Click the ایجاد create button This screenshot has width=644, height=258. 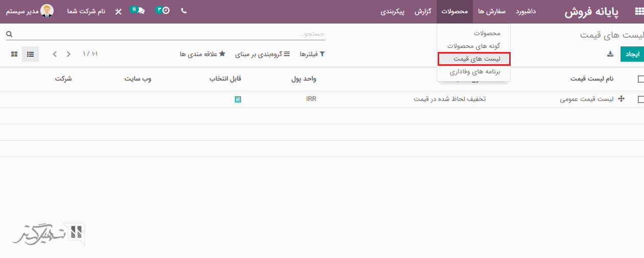click(632, 54)
